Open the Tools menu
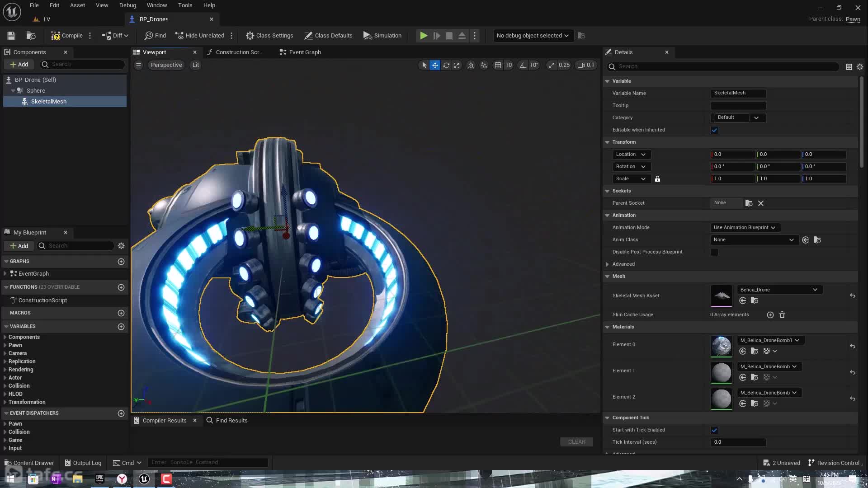The image size is (868, 488). [x=185, y=5]
